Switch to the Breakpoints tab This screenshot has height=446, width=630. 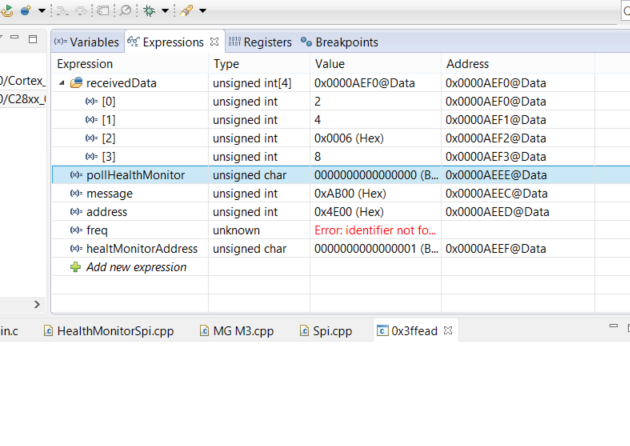(x=340, y=42)
